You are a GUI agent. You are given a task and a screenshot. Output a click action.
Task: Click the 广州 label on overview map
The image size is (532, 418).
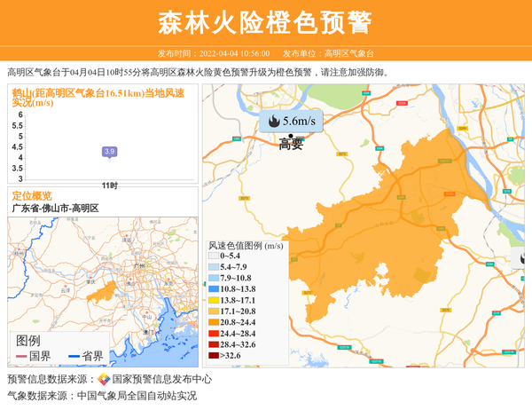tap(139, 265)
